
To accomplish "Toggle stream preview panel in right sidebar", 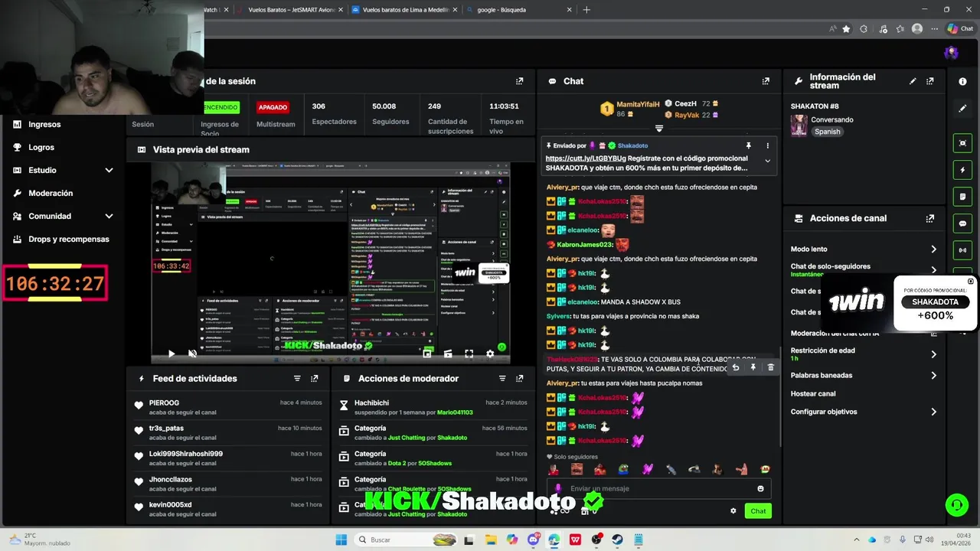I will (x=962, y=143).
